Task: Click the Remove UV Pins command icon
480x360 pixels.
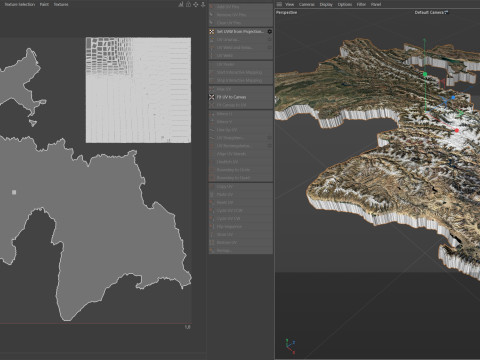Action: (x=211, y=15)
